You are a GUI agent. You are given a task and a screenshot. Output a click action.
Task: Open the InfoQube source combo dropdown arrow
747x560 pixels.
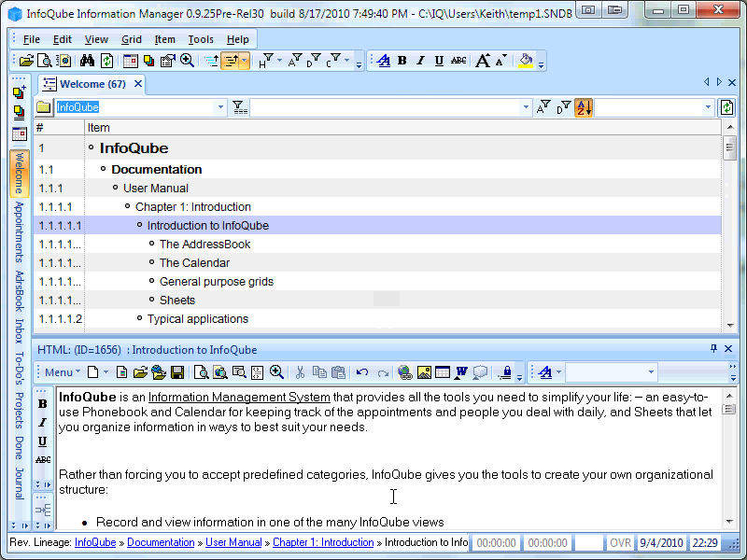point(220,107)
